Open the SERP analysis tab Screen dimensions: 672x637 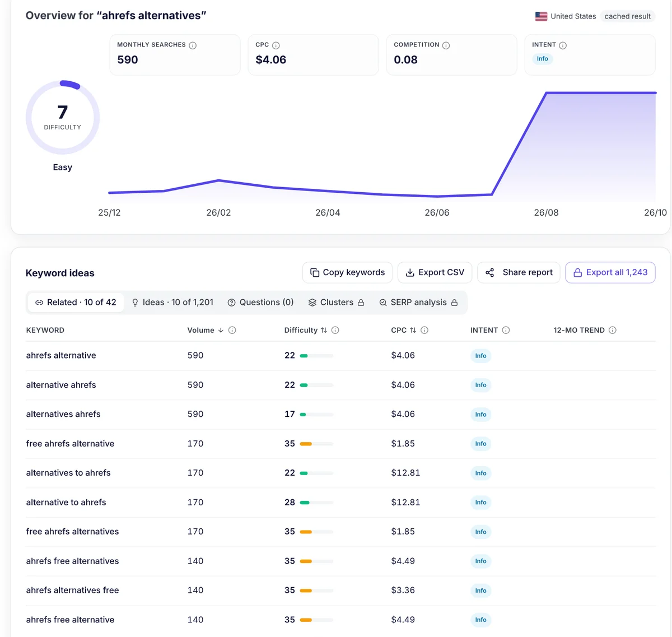419,303
